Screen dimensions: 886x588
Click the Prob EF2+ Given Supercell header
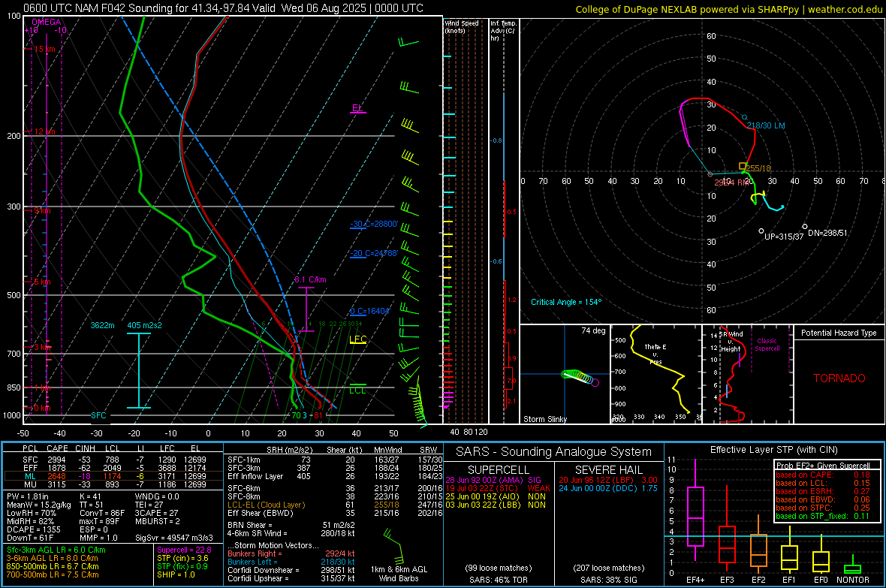pos(823,466)
